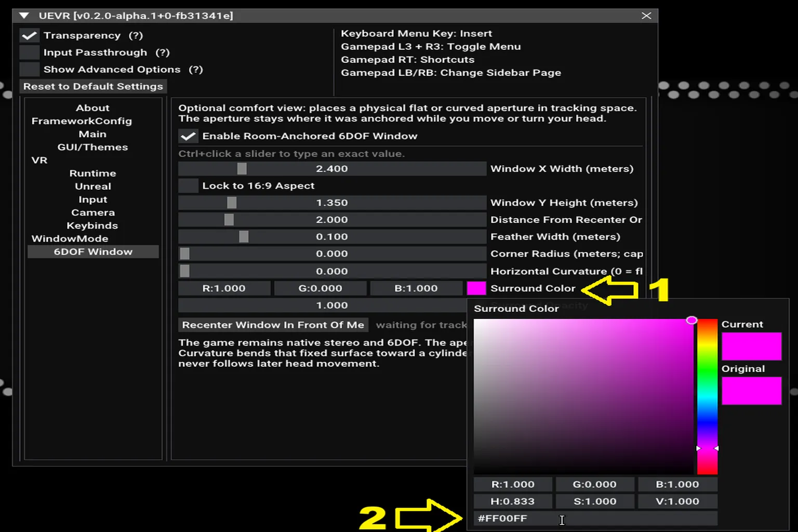
Task: Click Reset to Default Settings button
Action: [x=93, y=86]
